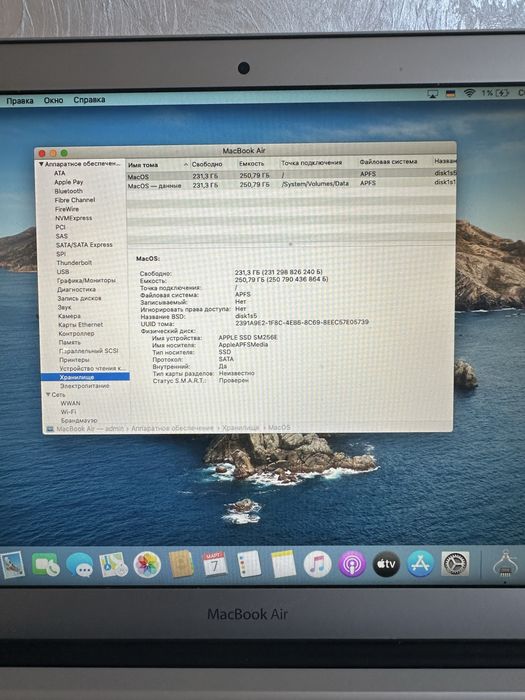Open Podcasts from the Dock
Viewport: 525px width, 700px height.
[x=352, y=564]
